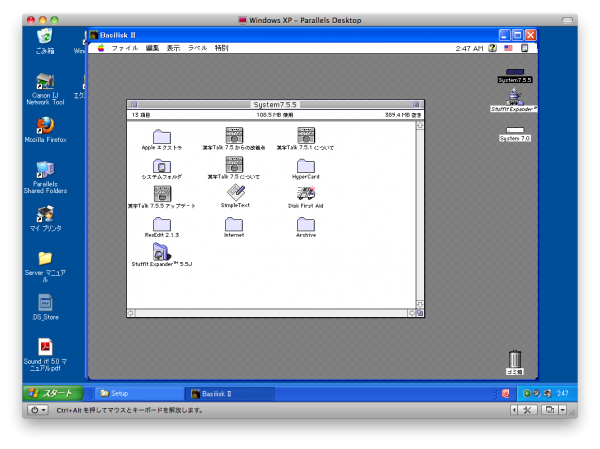Click the System7.5.5 window title bar
Screen dimensions: 600x449
click(x=275, y=104)
